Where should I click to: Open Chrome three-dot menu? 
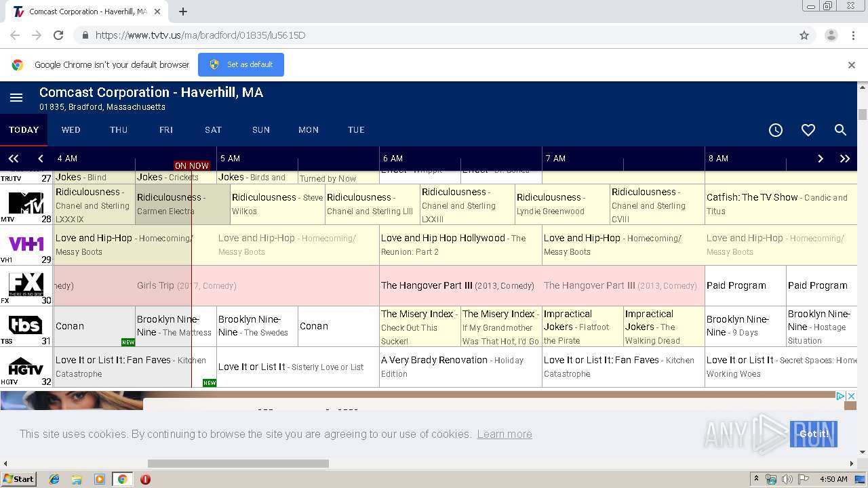coord(853,35)
